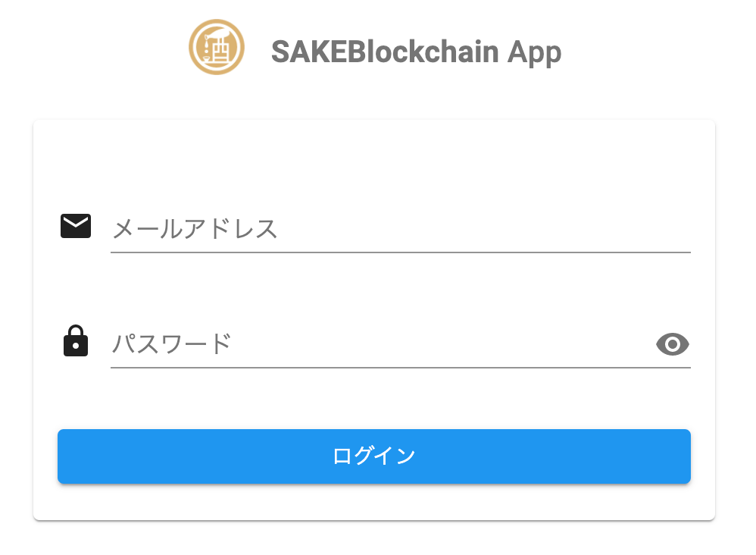This screenshot has width=756, height=555.
Task: Focus the パスワード input field
Action: (379, 345)
